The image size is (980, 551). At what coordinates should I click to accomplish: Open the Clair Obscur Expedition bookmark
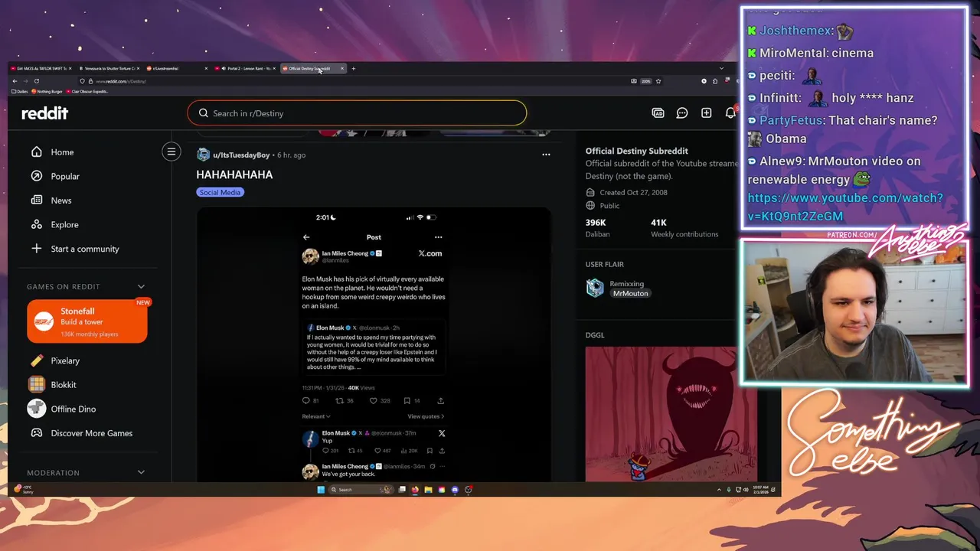click(x=87, y=91)
